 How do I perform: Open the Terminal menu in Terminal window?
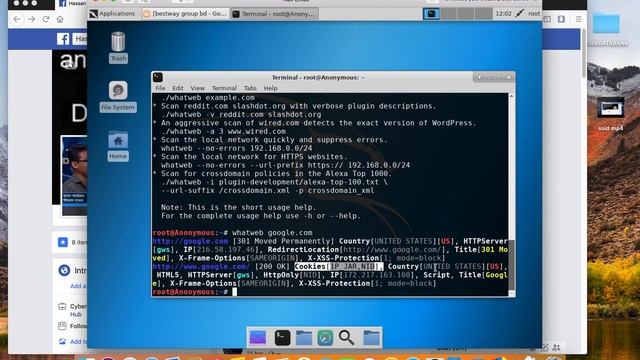click(x=224, y=88)
